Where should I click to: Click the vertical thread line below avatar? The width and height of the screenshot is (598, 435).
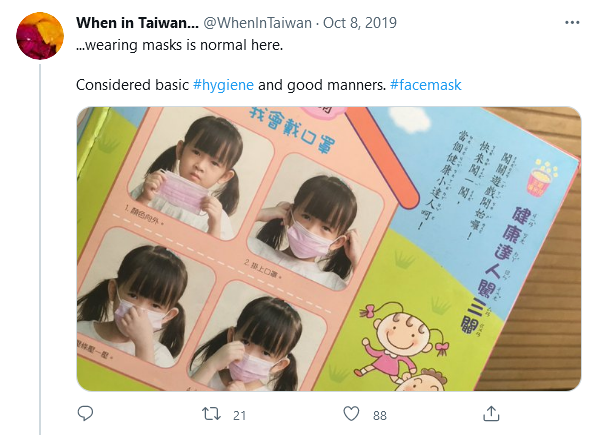point(40,250)
